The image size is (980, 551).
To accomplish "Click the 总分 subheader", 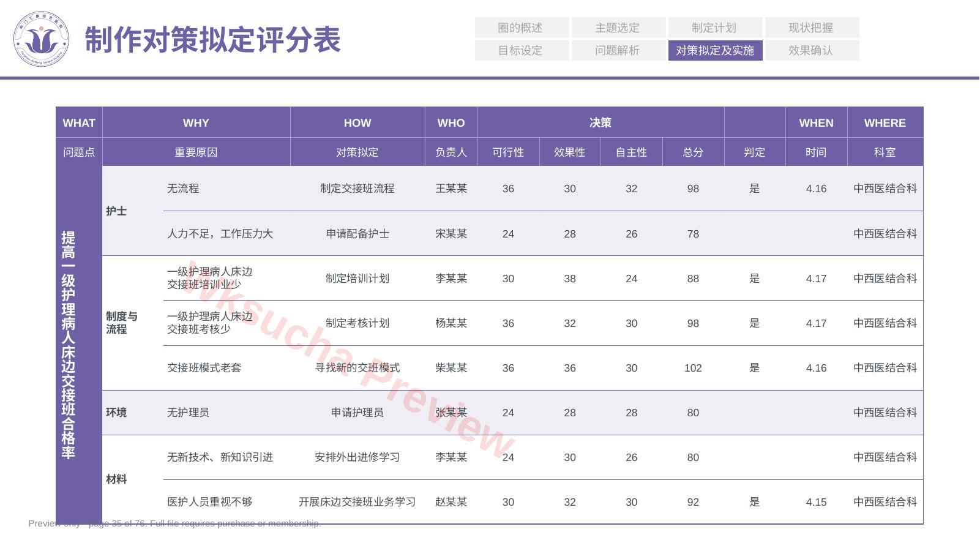I will click(693, 152).
